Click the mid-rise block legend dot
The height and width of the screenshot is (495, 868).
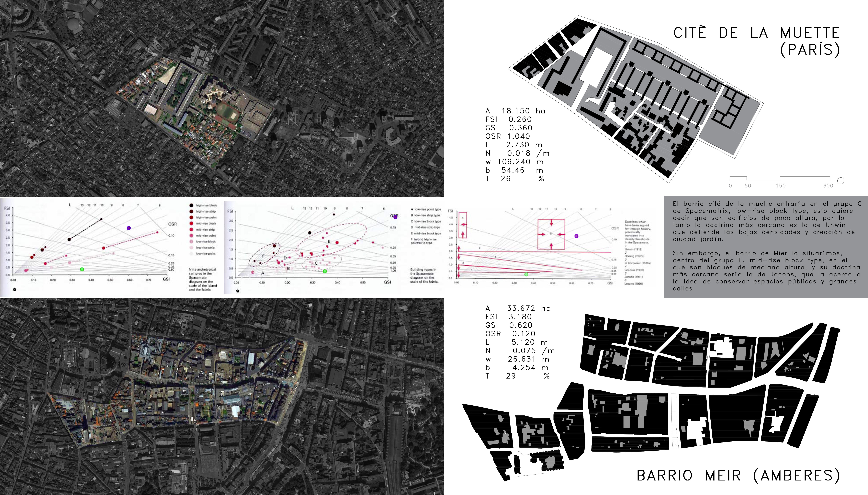(191, 223)
